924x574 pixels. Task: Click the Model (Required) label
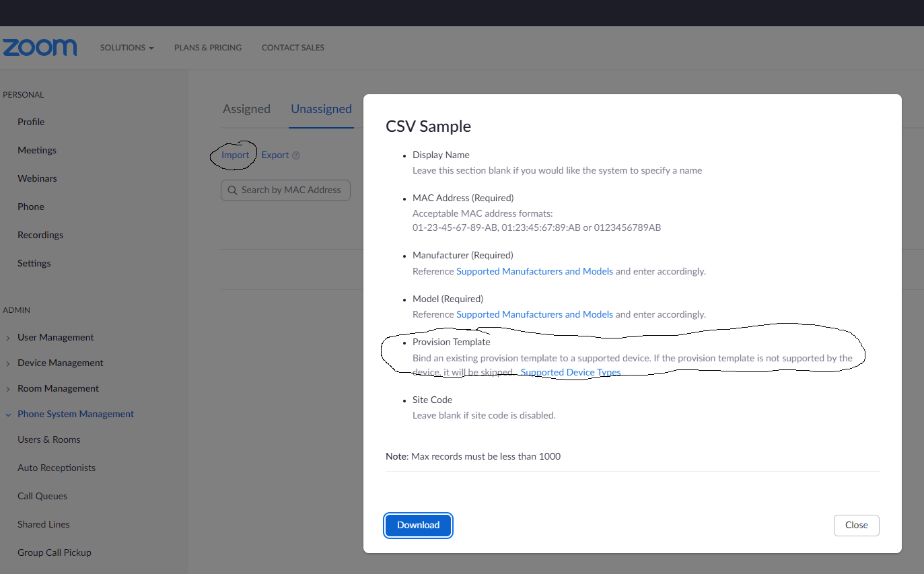448,299
